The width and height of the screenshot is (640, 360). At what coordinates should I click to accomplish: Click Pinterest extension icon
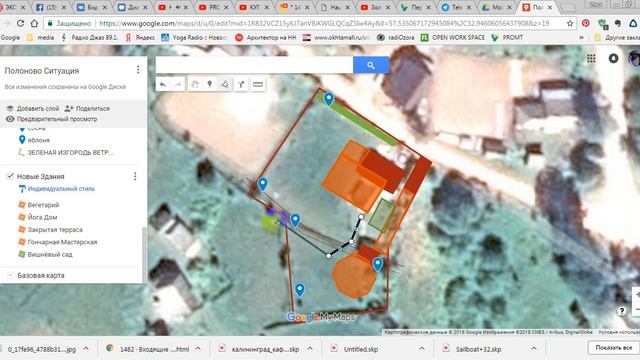click(586, 23)
